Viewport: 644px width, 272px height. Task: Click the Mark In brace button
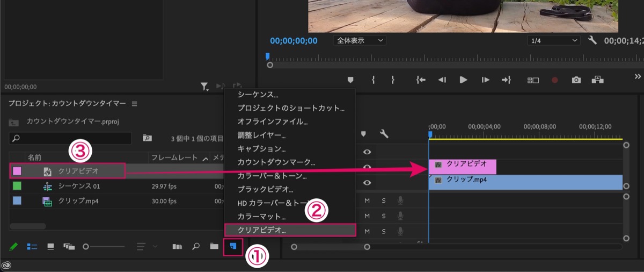point(373,80)
